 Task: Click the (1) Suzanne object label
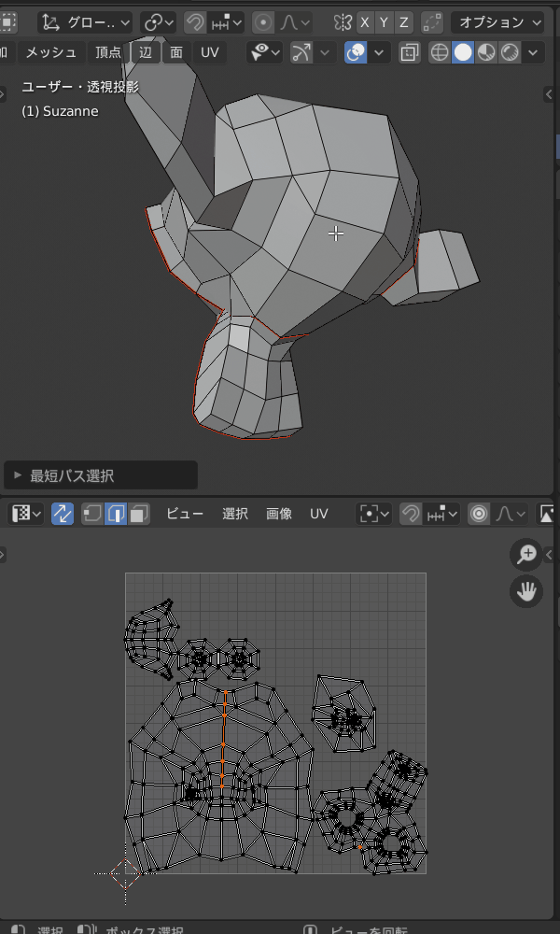click(60, 111)
